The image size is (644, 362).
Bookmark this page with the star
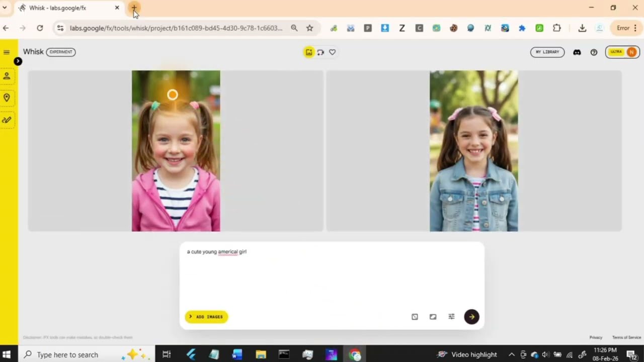310,28
